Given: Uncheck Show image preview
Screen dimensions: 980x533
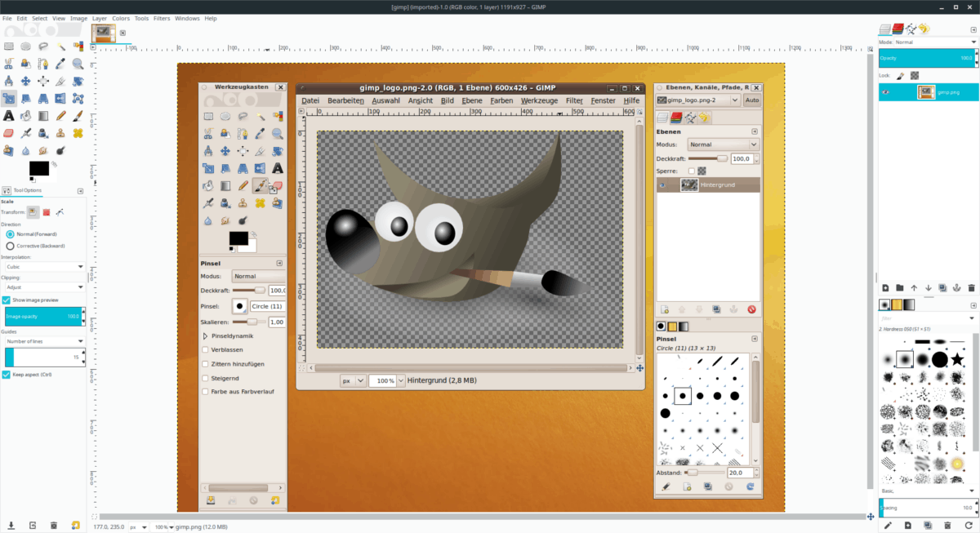Looking at the screenshot, I should tap(7, 300).
